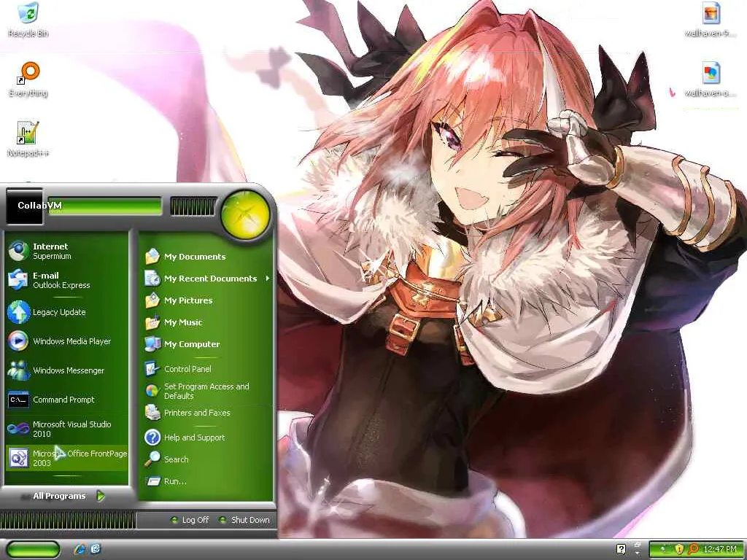747x560 pixels.
Task: Open the Search magnifier icon
Action: pyautogui.click(x=152, y=459)
